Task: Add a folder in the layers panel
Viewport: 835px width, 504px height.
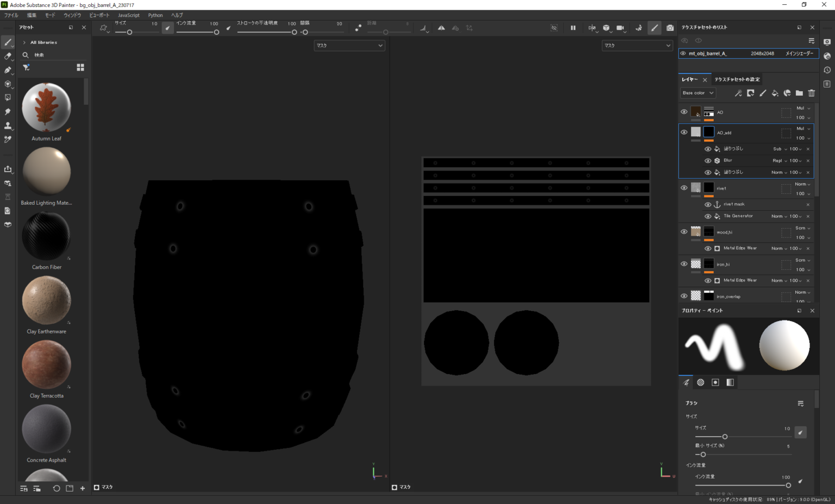Action: pyautogui.click(x=799, y=93)
